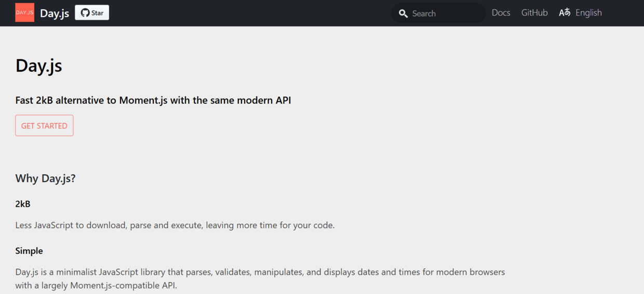This screenshot has height=294, width=644.
Task: Click the language translate icon
Action: [565, 12]
